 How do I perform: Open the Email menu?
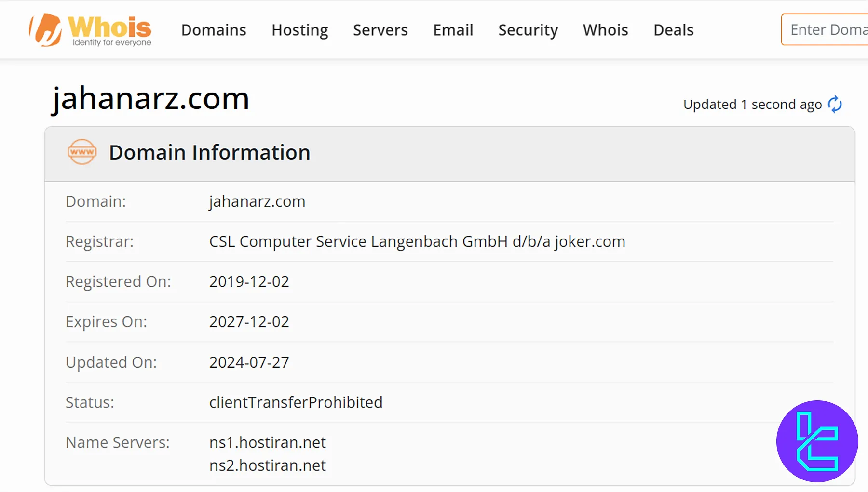click(x=453, y=30)
